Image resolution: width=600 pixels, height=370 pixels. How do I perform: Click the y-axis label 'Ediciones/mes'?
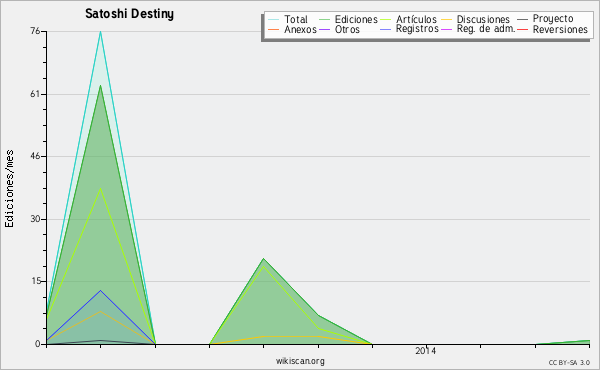[x=9, y=189]
